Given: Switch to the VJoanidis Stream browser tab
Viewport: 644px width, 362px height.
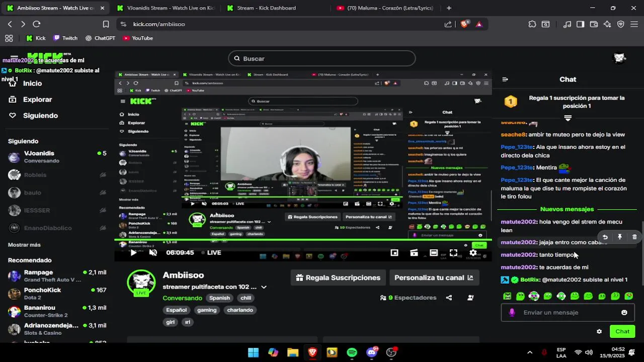Looking at the screenshot, I should point(166,8).
